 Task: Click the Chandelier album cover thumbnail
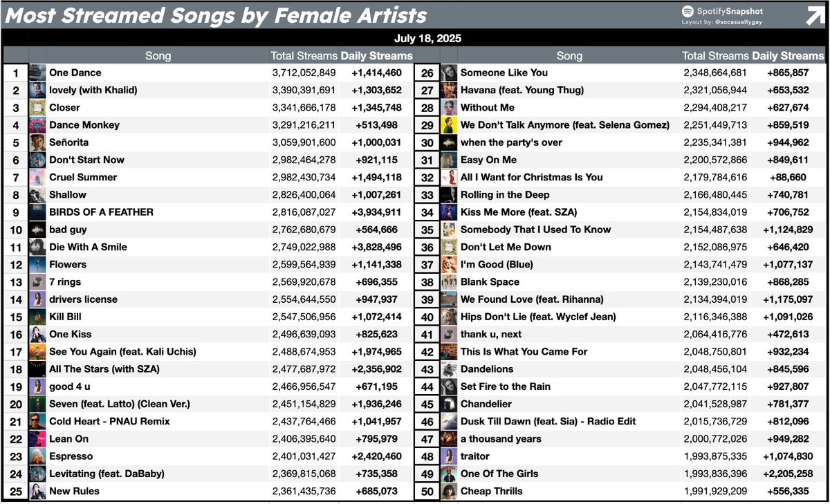pos(449,404)
